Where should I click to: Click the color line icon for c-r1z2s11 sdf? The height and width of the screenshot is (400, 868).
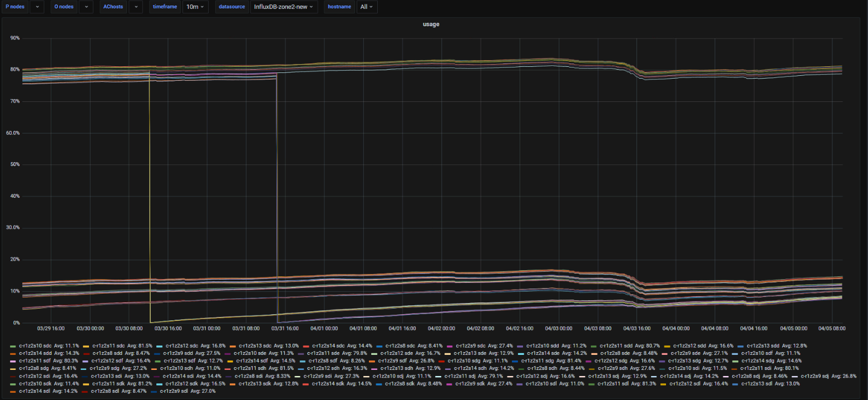click(x=13, y=361)
